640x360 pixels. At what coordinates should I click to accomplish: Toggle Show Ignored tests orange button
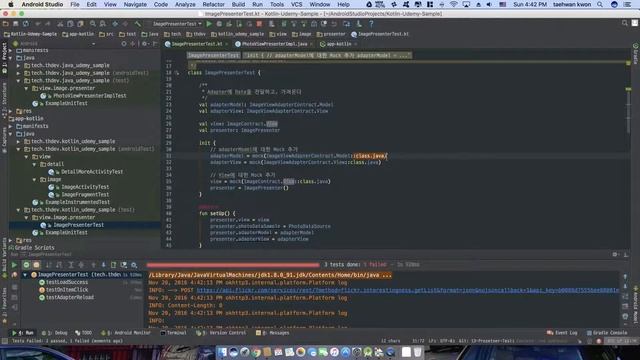coord(36,265)
